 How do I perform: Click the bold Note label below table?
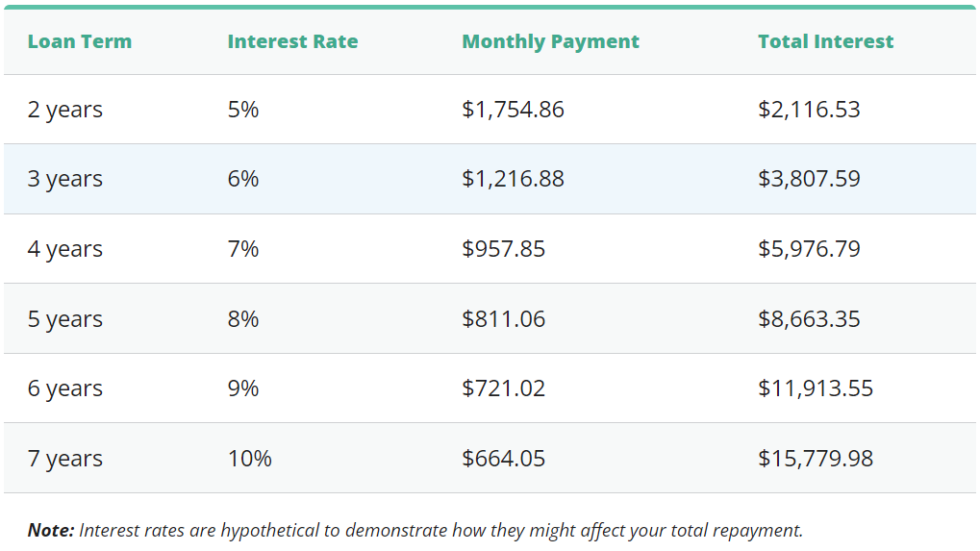coord(50,530)
